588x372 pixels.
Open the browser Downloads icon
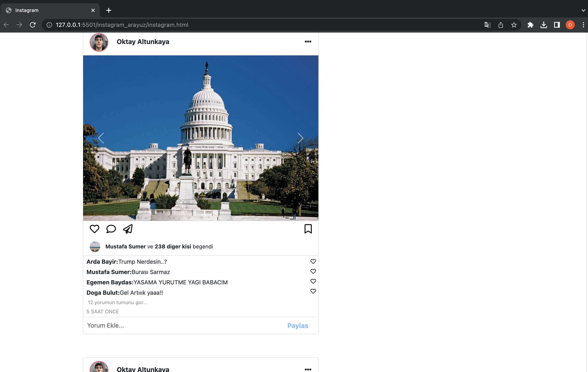coord(544,25)
